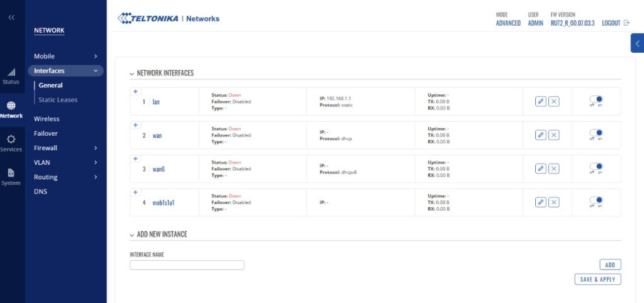Collapse the Network Interfaces section
This screenshot has height=303, width=644.
[x=132, y=74]
